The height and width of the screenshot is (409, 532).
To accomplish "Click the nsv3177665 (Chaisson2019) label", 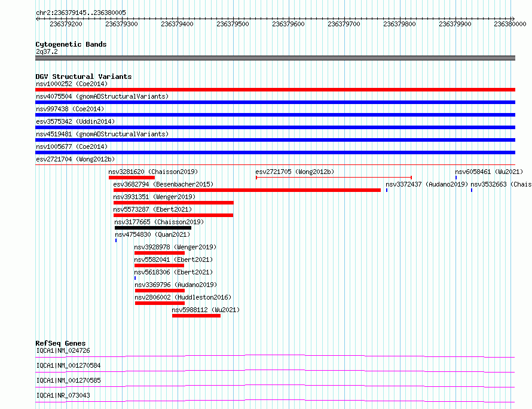I will (159, 222).
